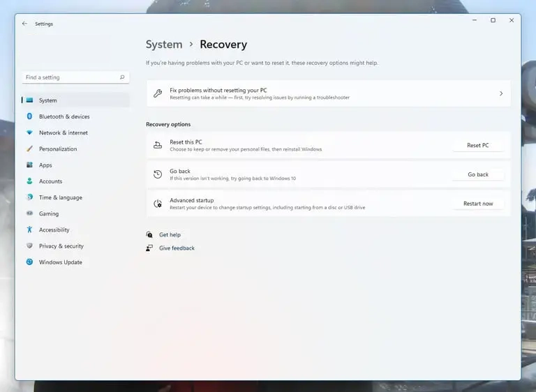This screenshot has width=536, height=392.
Task: Click the Accessibility figure icon
Action: click(29, 229)
